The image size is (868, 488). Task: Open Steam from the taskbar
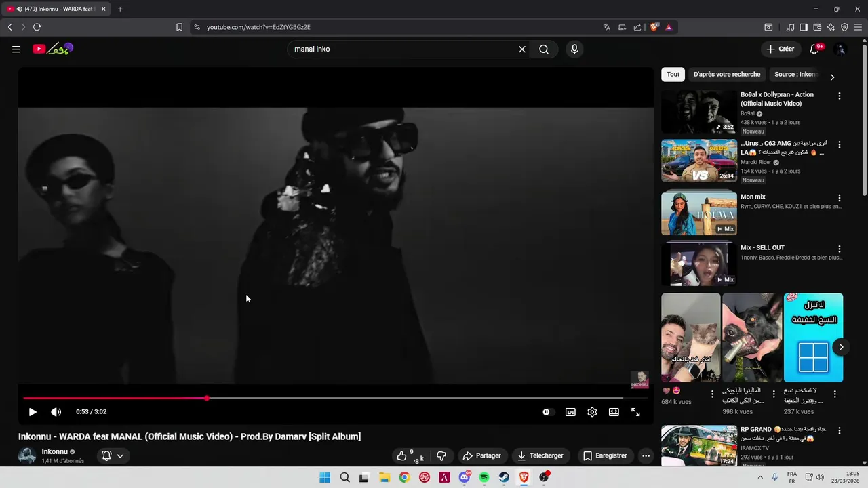click(x=504, y=477)
